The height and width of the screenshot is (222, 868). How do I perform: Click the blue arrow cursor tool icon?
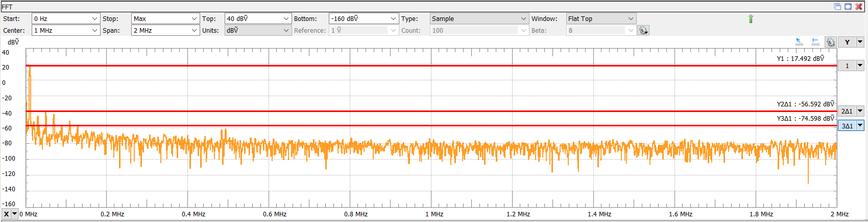pos(799,42)
